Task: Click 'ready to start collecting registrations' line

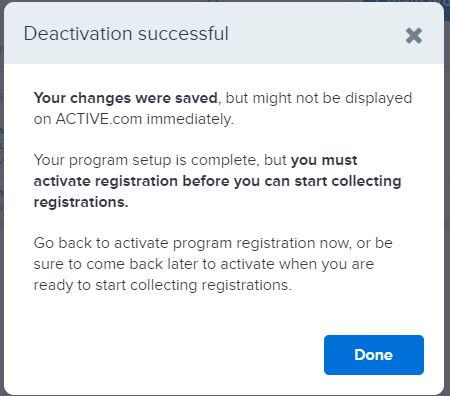Action: coord(162,285)
